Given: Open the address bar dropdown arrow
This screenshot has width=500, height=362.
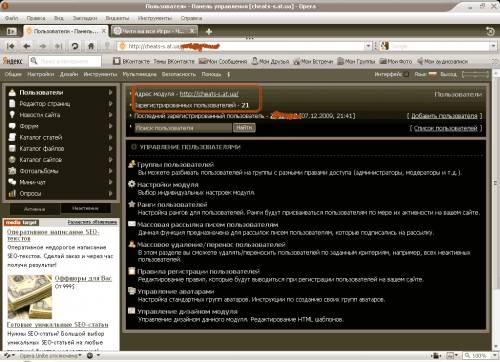Looking at the screenshot, I should pos(368,46).
